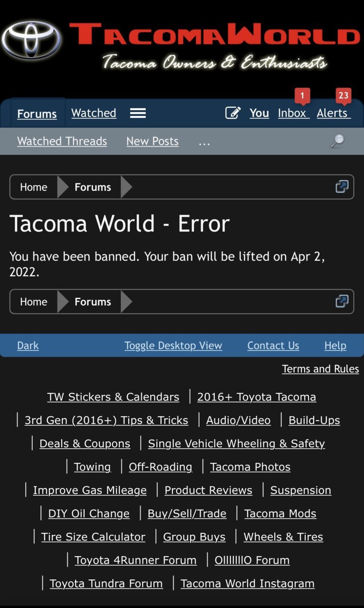Screen dimensions: 364x608
Task: Open search with the magnifier icon
Action: (x=337, y=141)
